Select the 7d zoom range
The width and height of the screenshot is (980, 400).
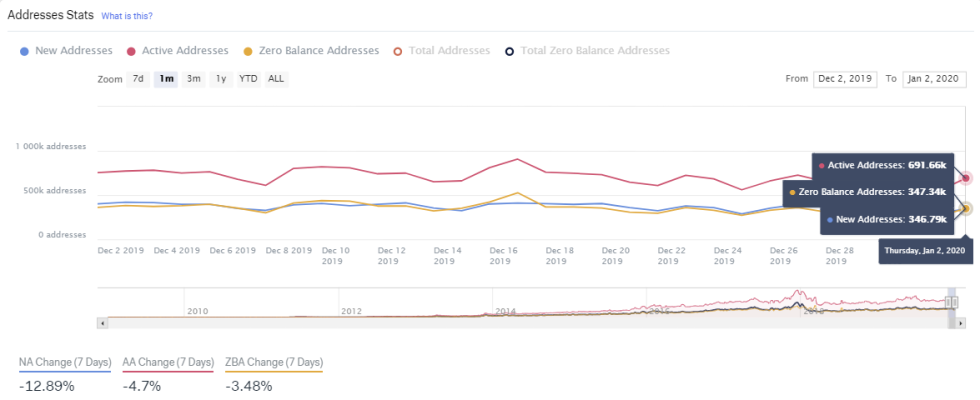pos(139,78)
